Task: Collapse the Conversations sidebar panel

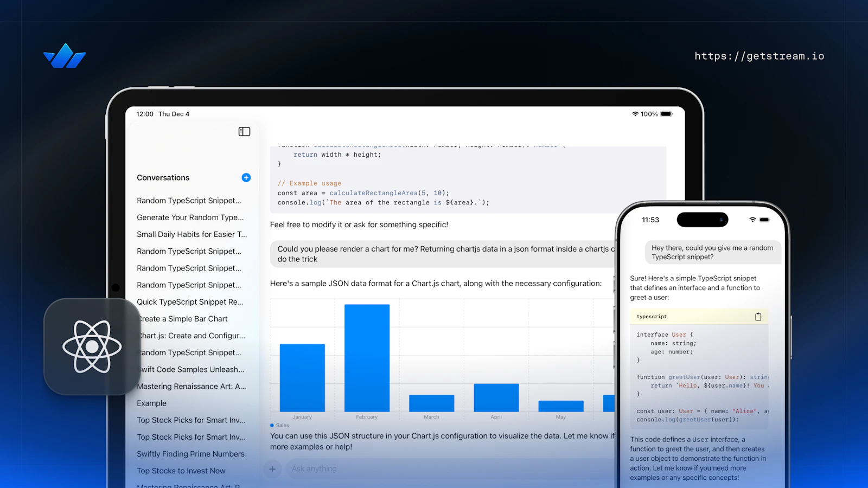Action: pos(244,131)
